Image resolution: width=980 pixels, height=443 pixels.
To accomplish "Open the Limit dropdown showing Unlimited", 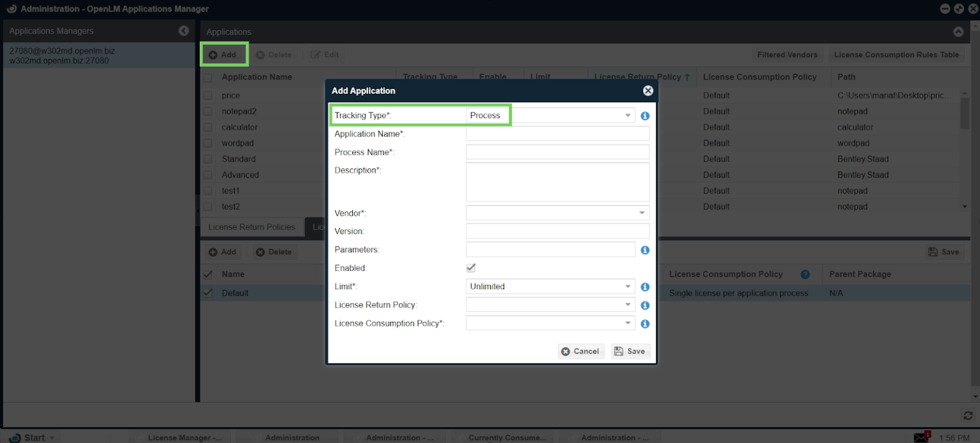I will [627, 287].
